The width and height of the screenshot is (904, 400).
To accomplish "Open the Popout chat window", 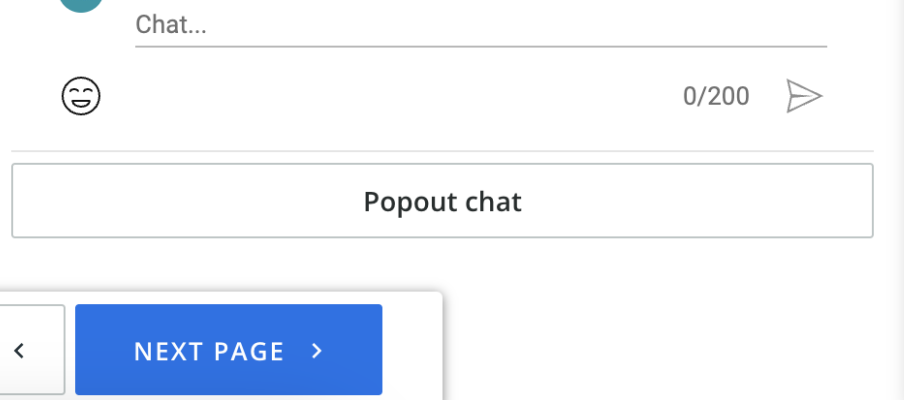I will (442, 202).
